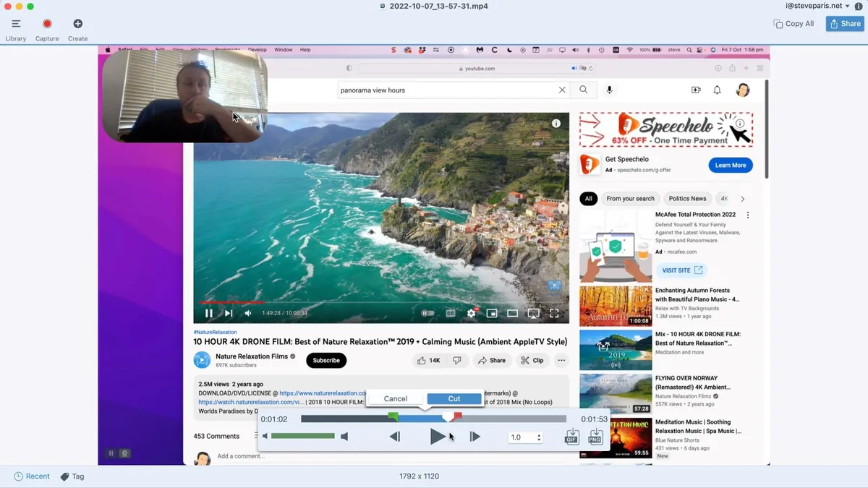Clear the YouTube search text

(x=562, y=90)
